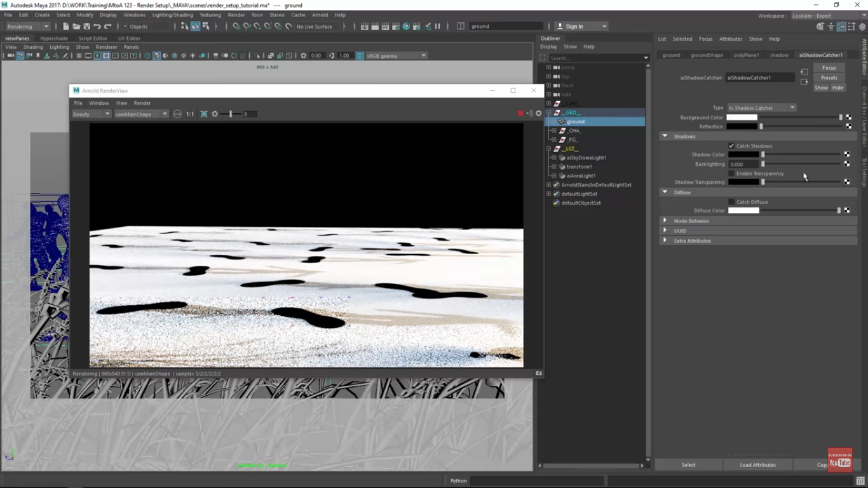Create a new scene from the toolbar
The image size is (868, 488).
[x=66, y=26]
